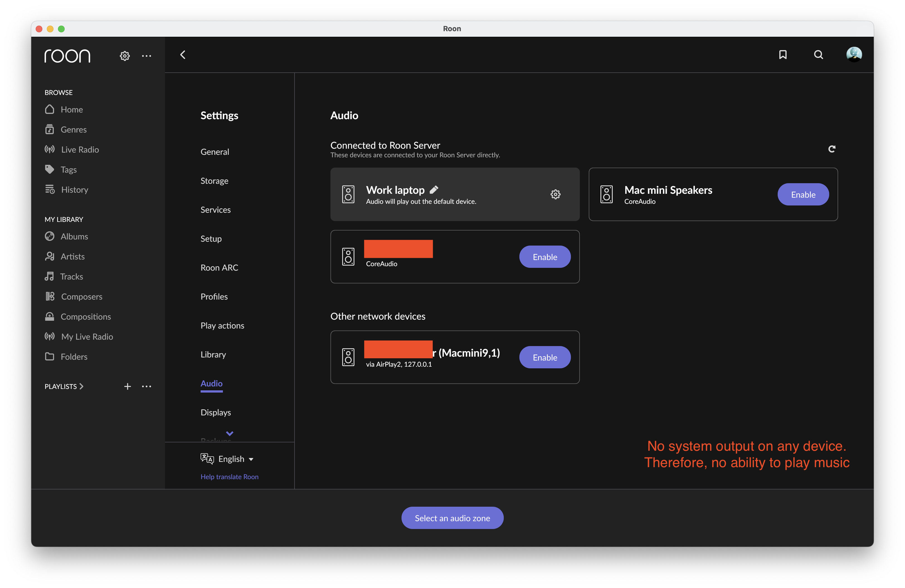Viewport: 905px width, 588px height.
Task: Show more settings with the down chevron
Action: pos(230,433)
